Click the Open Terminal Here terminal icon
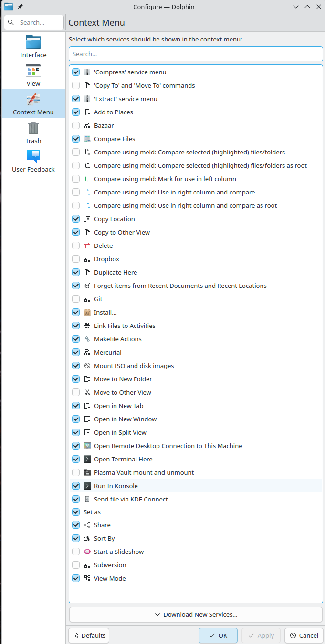Screen dimensions: 325x644 (x=87, y=460)
